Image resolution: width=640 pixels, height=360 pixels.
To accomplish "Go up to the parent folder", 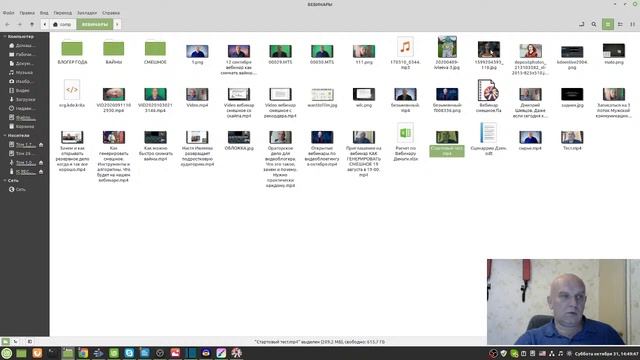I will pyautogui.click(x=32, y=24).
